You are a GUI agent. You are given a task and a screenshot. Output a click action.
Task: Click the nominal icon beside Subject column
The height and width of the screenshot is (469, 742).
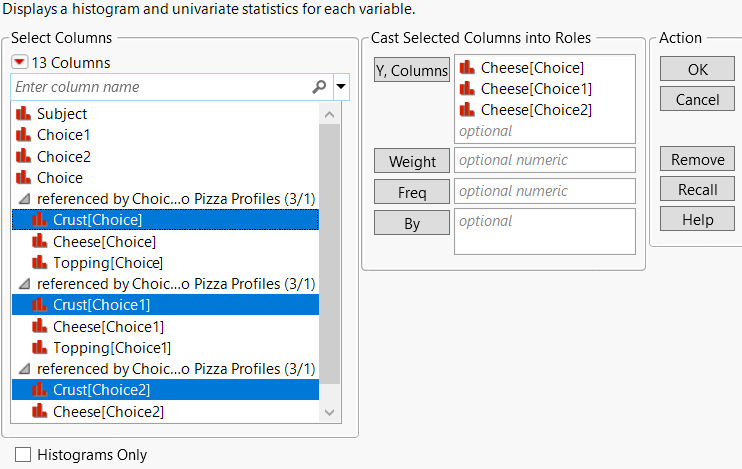24,114
